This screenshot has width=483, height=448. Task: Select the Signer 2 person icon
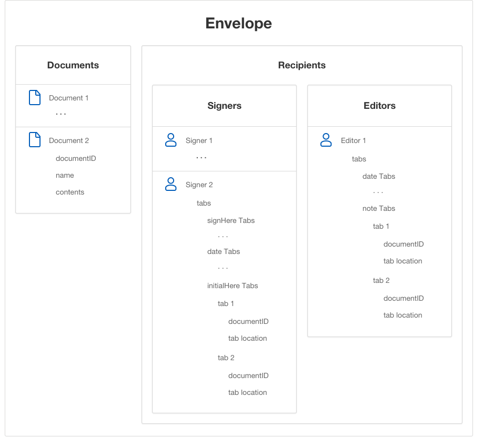(x=170, y=184)
